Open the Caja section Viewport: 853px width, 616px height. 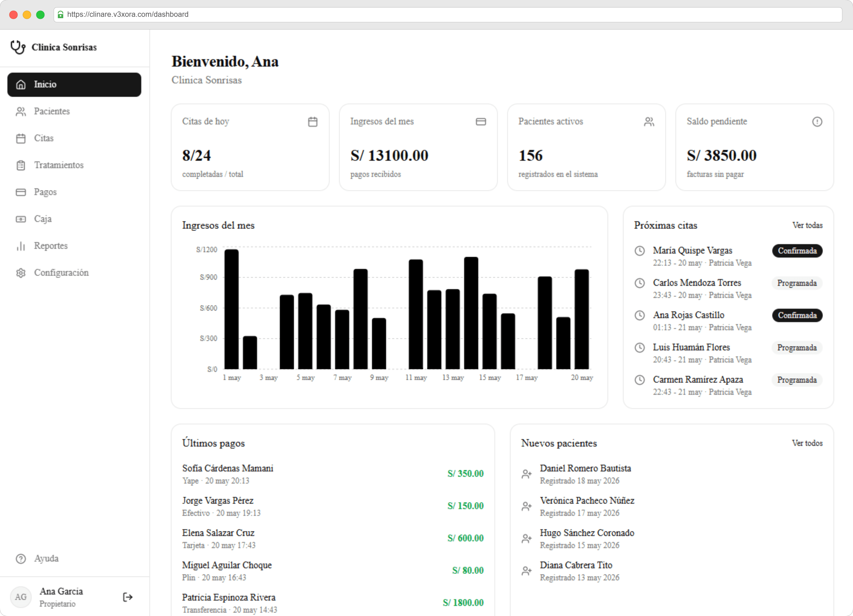point(74,219)
